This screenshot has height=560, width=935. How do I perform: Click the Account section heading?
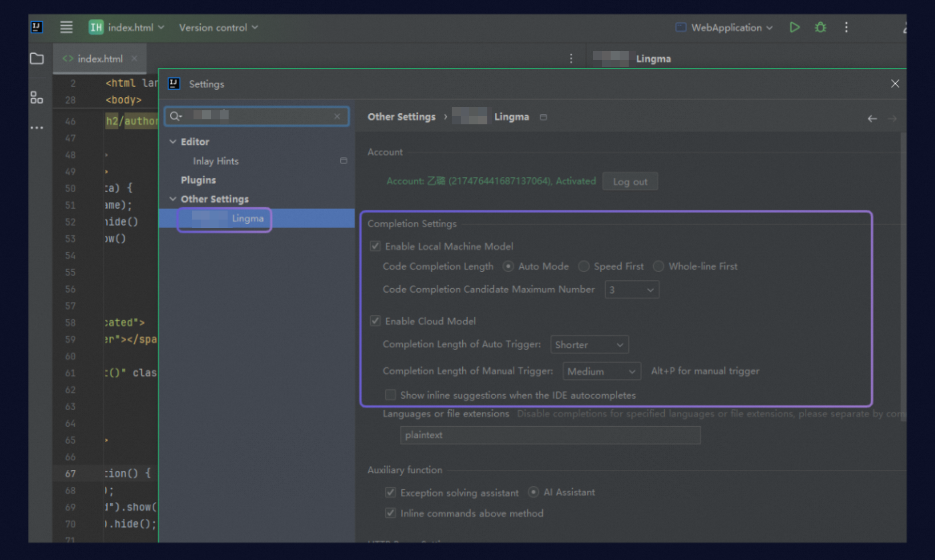click(385, 152)
